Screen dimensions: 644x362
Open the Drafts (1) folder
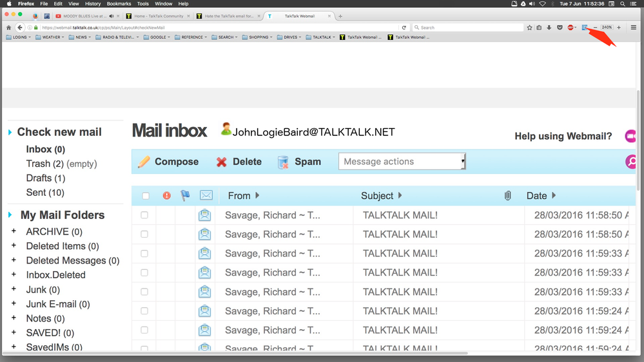[46, 178]
